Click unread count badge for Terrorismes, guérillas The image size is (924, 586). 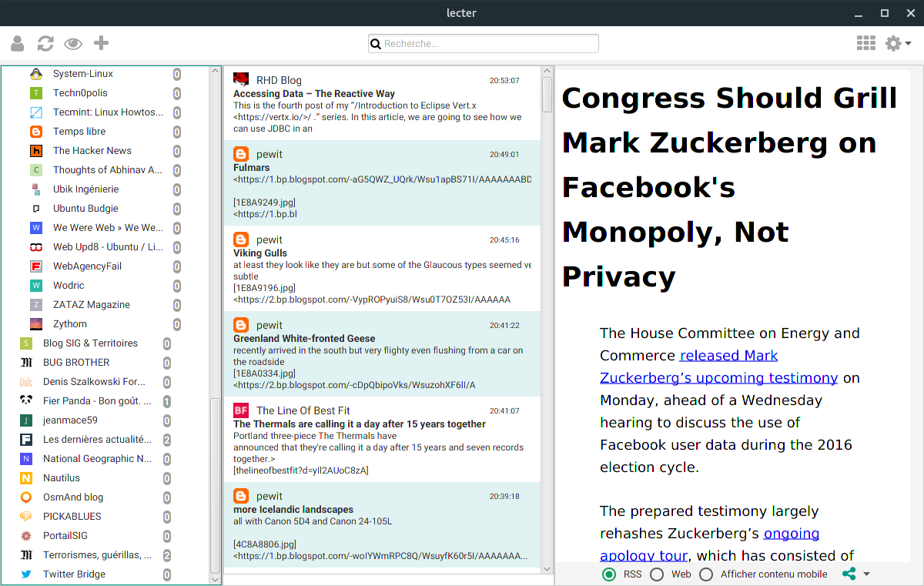click(x=167, y=555)
